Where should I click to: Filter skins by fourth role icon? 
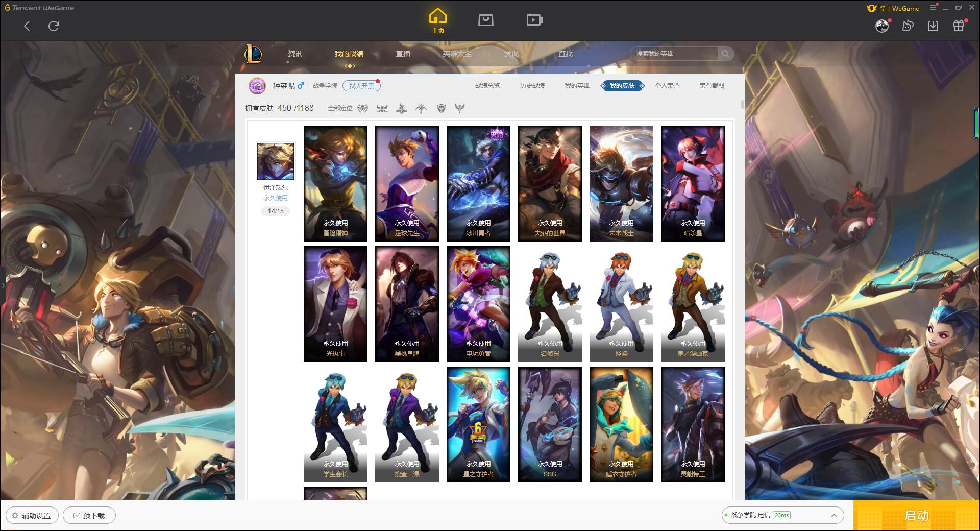coord(421,108)
